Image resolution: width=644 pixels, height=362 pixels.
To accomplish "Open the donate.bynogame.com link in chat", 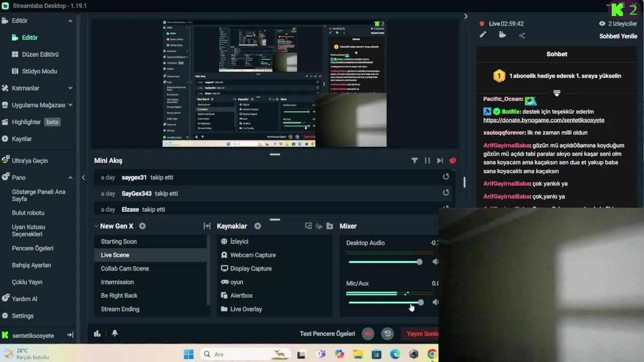I will click(x=544, y=120).
